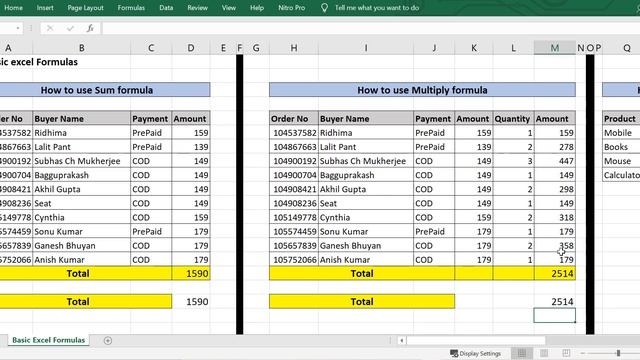Click the Cancel entry X icon

click(x=50, y=28)
